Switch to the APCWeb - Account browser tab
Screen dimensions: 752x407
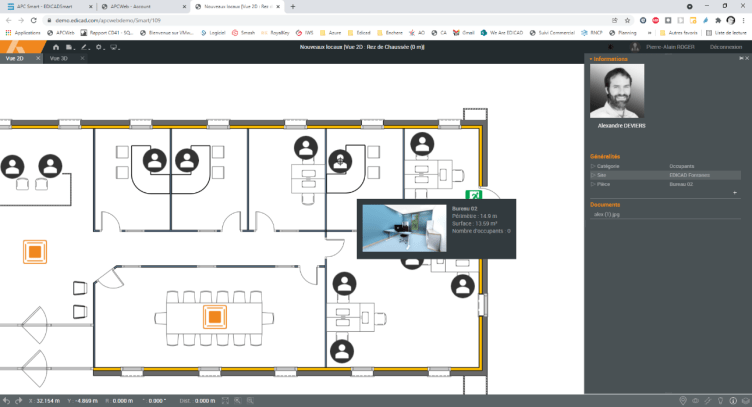click(x=143, y=7)
